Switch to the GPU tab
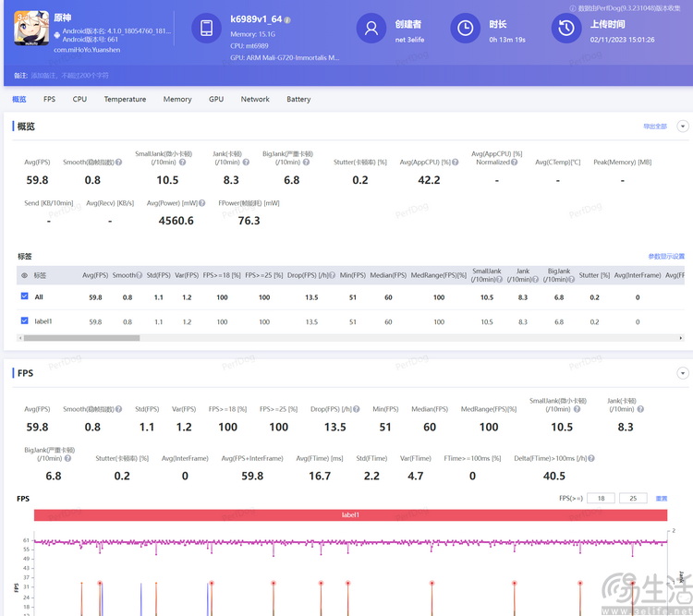This screenshot has width=693, height=616. pyautogui.click(x=216, y=99)
